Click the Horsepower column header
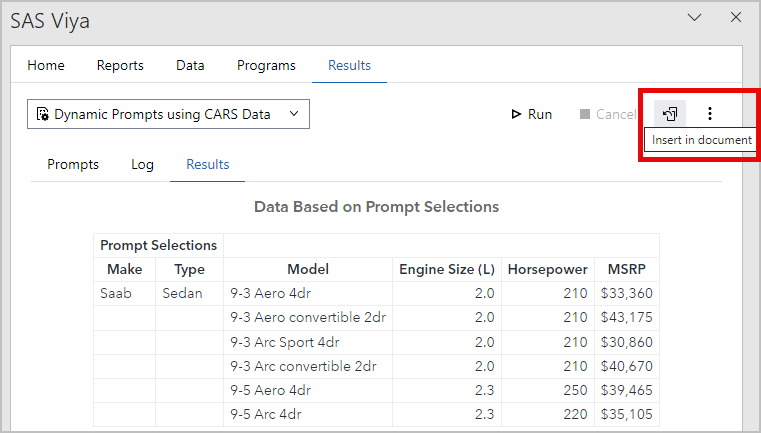761x433 pixels. tap(548, 269)
